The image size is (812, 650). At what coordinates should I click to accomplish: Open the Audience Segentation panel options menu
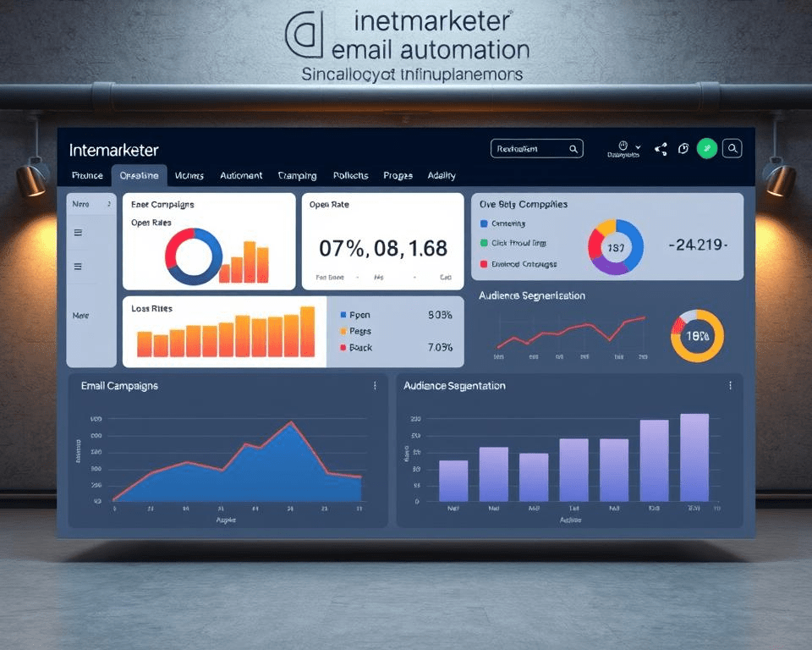click(x=730, y=386)
